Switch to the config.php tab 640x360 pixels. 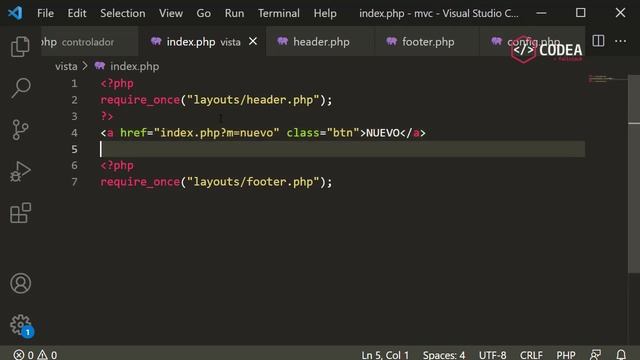[x=532, y=42]
